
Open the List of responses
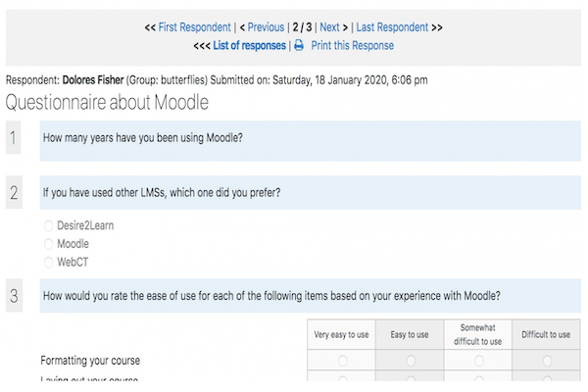(249, 46)
